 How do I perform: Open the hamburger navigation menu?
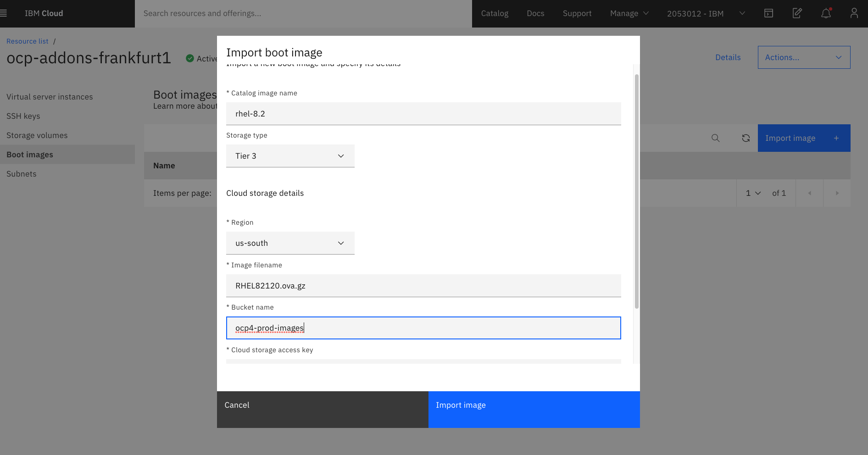coord(3,13)
